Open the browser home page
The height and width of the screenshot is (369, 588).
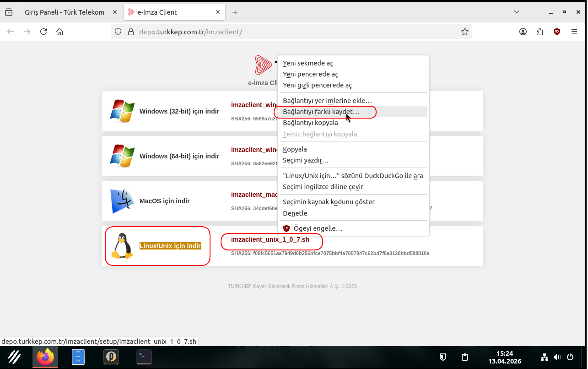[x=59, y=32]
